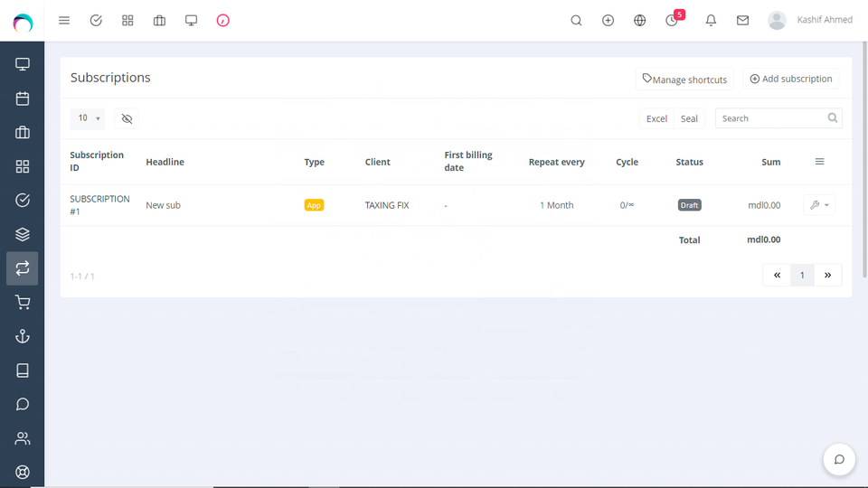Open the chat bubble floating button
This screenshot has width=868, height=488.
click(838, 459)
